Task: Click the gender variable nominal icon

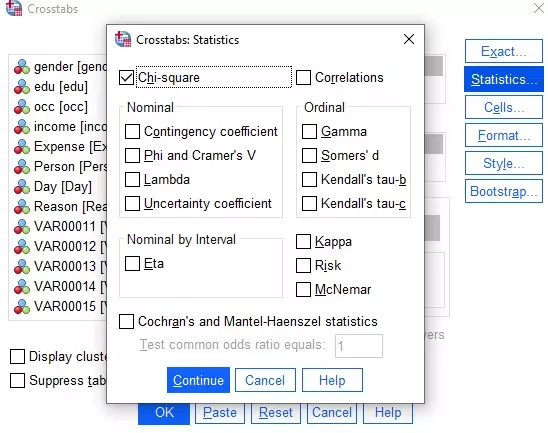Action: [22, 67]
